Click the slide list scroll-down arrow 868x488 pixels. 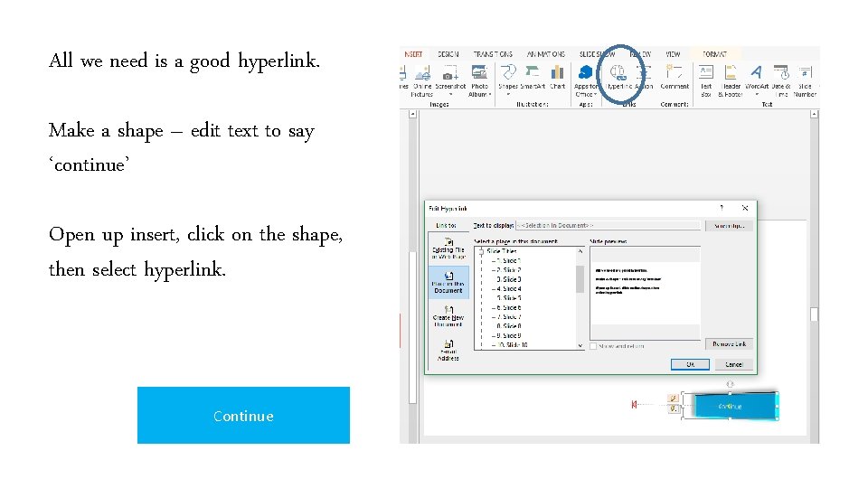pos(580,345)
